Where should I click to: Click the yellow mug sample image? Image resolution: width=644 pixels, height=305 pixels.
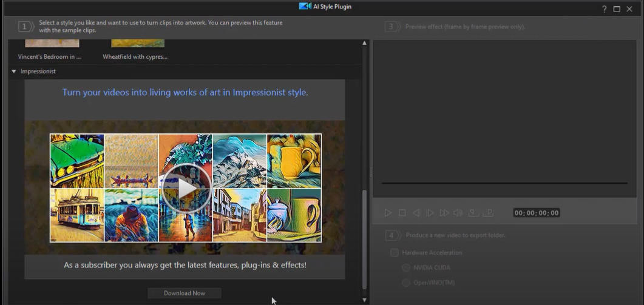click(x=294, y=161)
